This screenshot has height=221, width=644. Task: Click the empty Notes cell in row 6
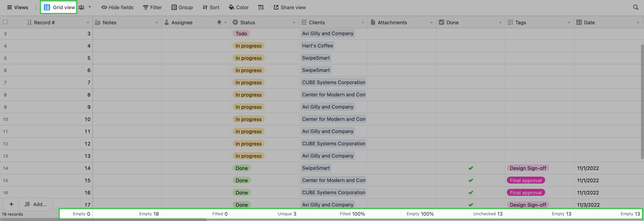pos(127,70)
